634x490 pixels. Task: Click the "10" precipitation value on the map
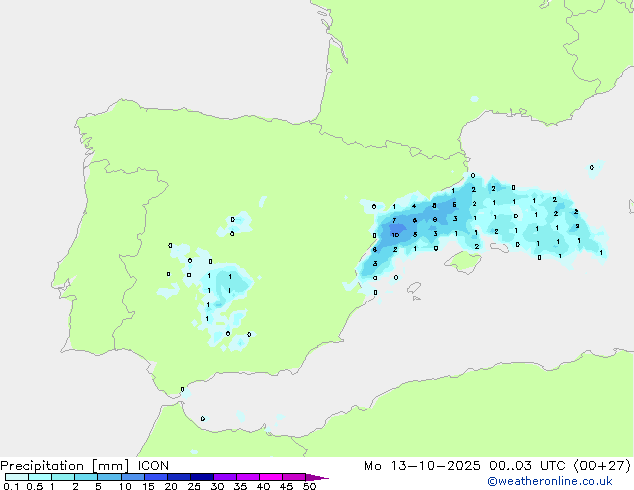[x=395, y=235]
